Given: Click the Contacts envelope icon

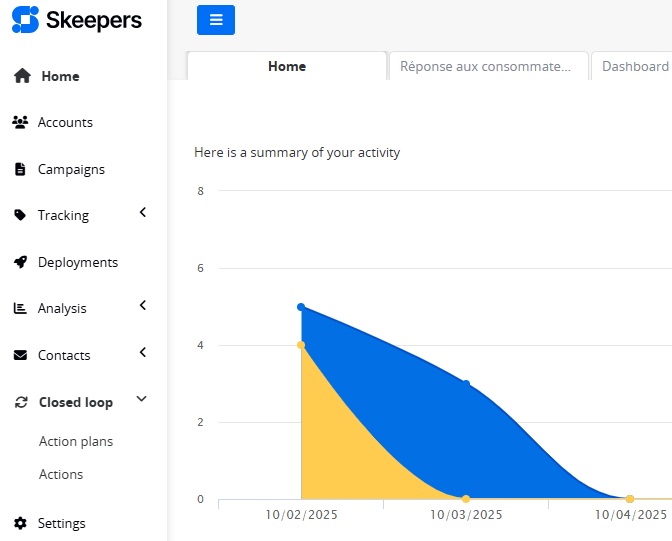Looking at the screenshot, I should coord(20,355).
